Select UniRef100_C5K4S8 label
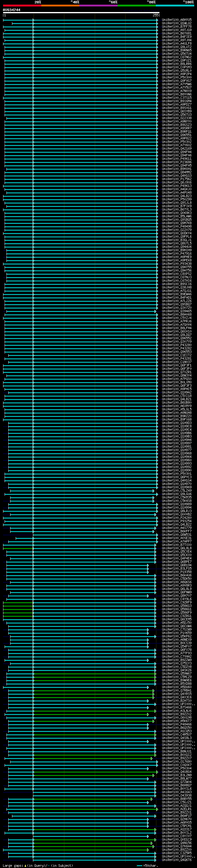This screenshot has height=868, width=197. pyautogui.click(x=177, y=501)
